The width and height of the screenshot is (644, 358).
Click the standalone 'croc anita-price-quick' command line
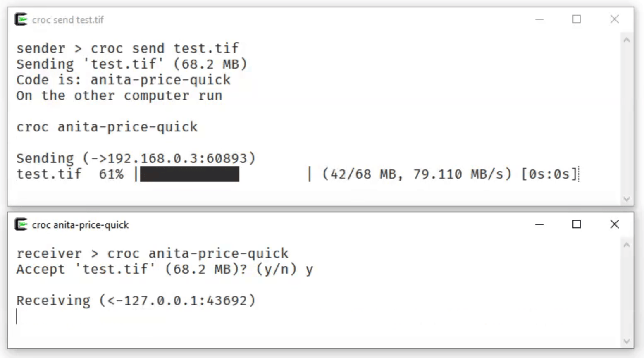click(107, 127)
